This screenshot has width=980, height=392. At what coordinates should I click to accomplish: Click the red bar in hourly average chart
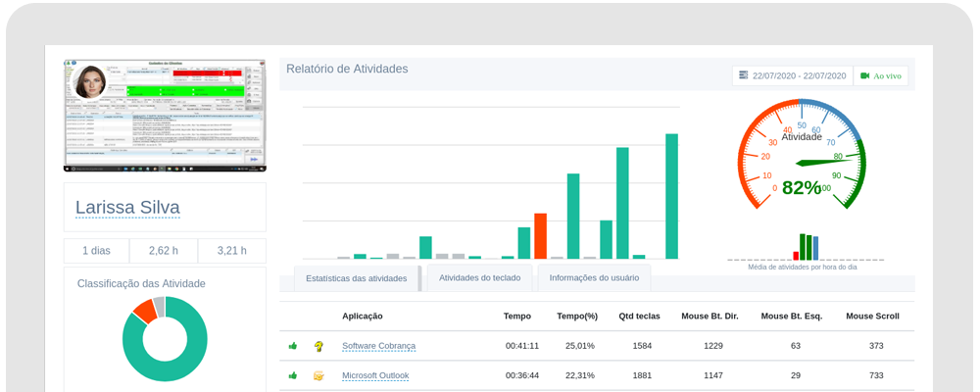point(796,256)
